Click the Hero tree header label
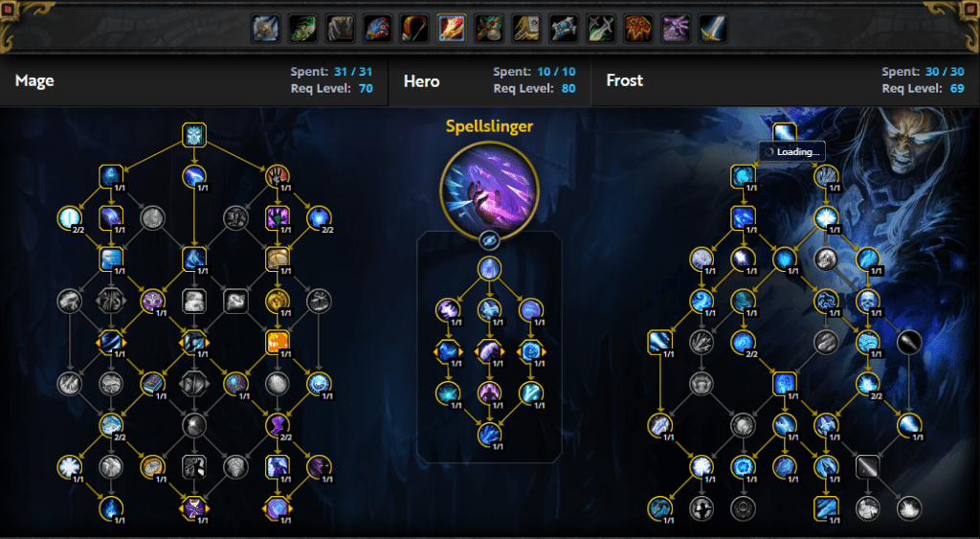The width and height of the screenshot is (980, 539). (421, 80)
